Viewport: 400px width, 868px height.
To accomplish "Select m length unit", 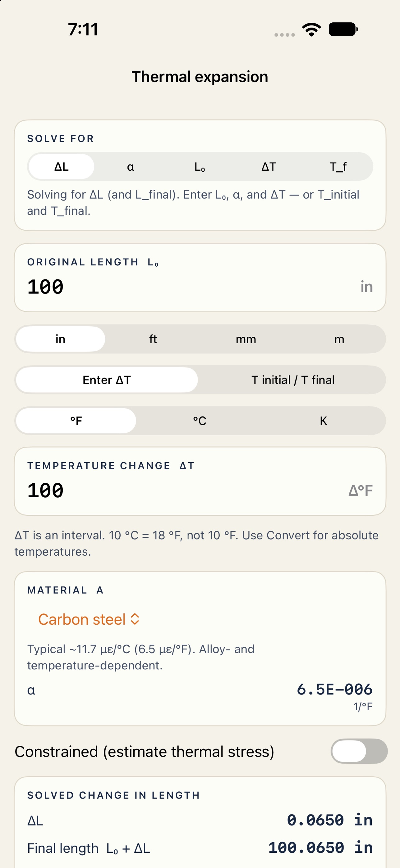I will 339,339.
